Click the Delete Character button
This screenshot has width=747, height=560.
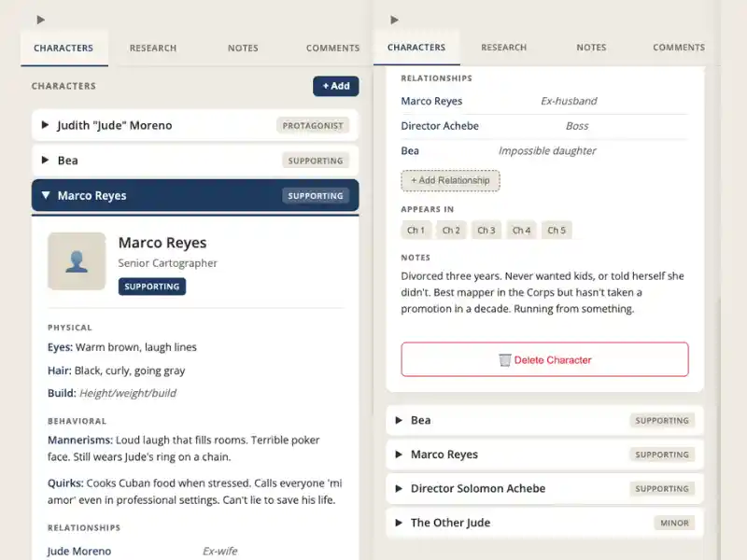(544, 359)
